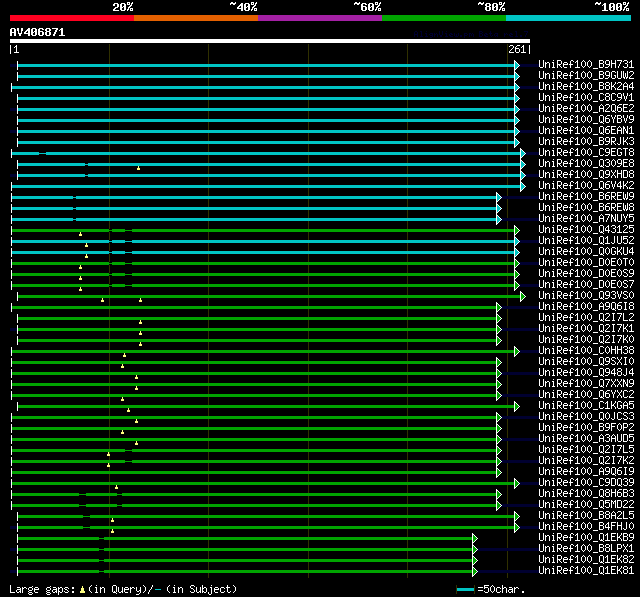Click the white AV406871 query sequence bar
640x597 pixels.
[x=270, y=41]
